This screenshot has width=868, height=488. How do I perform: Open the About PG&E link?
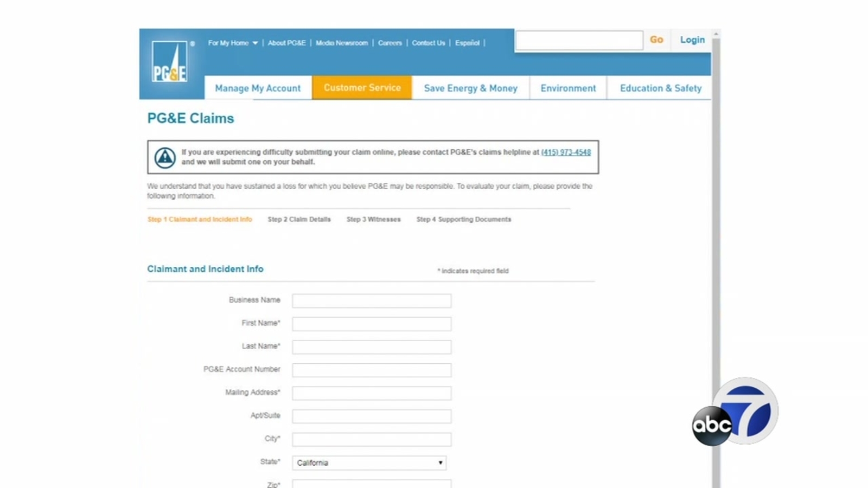pos(286,43)
